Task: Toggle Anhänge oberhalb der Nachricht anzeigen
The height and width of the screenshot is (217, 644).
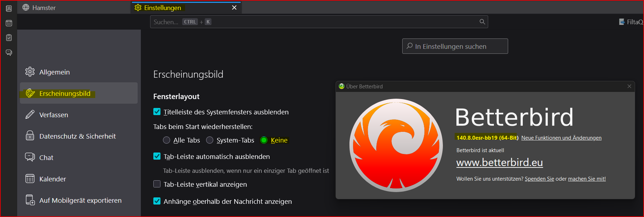Action: [x=157, y=201]
